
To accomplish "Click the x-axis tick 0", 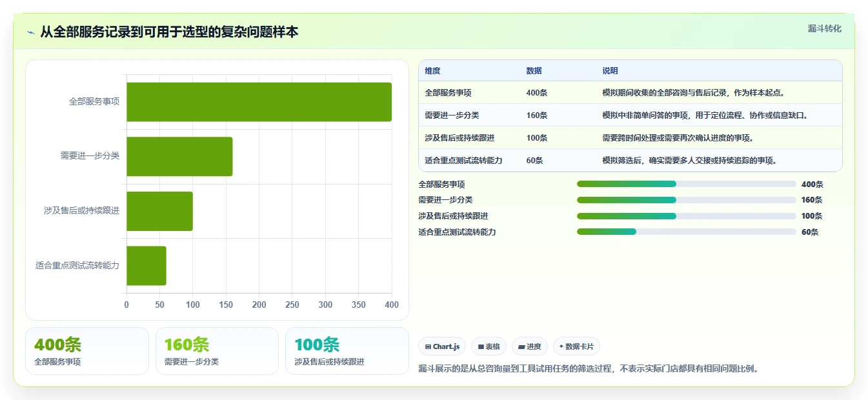I will tap(126, 305).
